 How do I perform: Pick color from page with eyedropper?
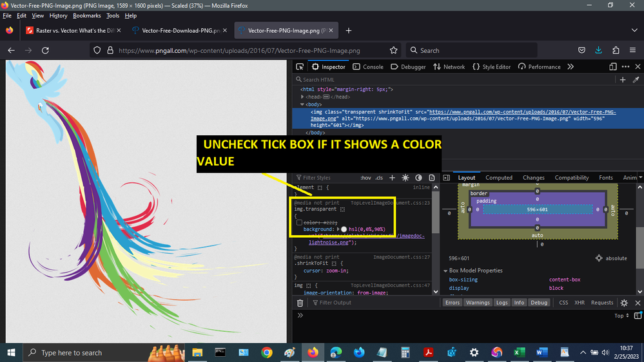pos(636,80)
